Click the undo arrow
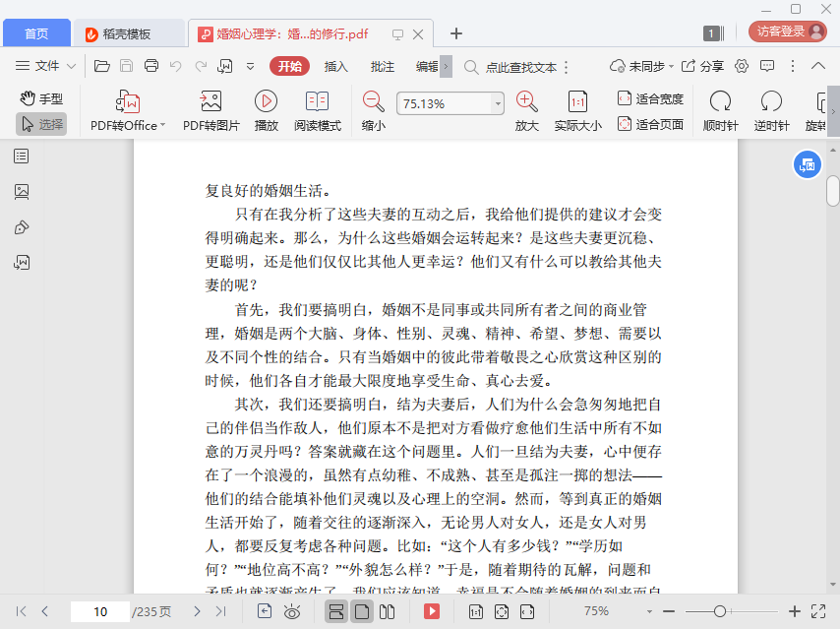Screen dimensions: 840x629 pyautogui.click(x=176, y=66)
